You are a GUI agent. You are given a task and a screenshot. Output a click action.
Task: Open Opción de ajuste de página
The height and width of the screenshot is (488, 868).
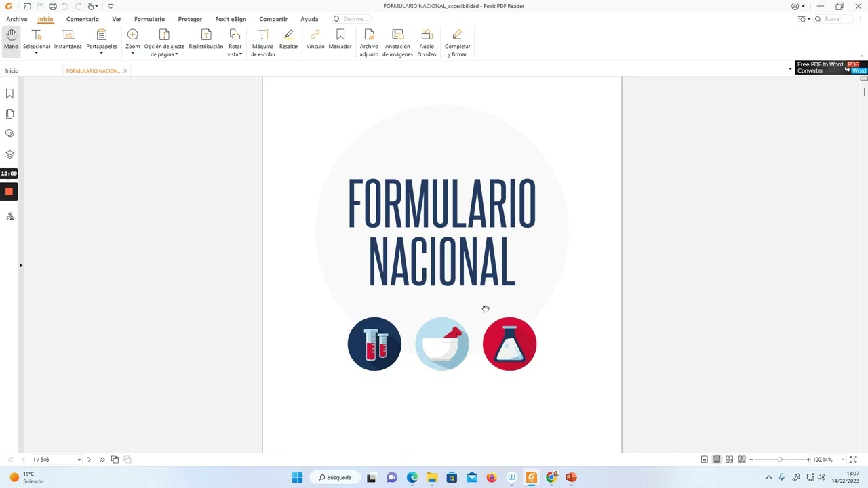(x=164, y=43)
